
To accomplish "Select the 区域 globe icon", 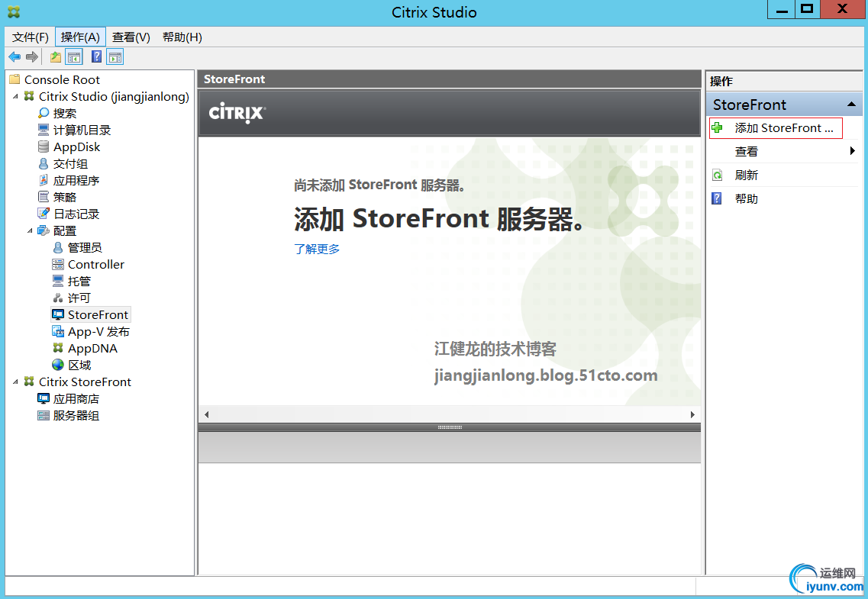I will pos(57,365).
